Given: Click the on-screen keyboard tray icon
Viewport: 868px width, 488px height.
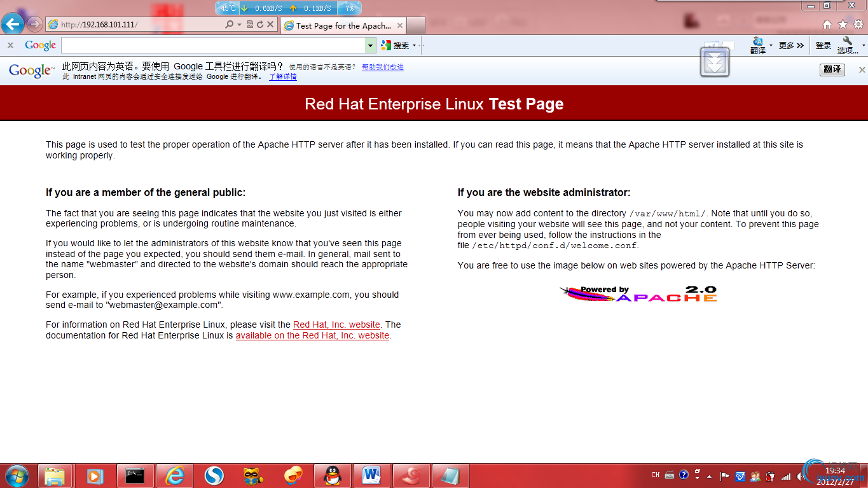Looking at the screenshot, I should tap(670, 475).
